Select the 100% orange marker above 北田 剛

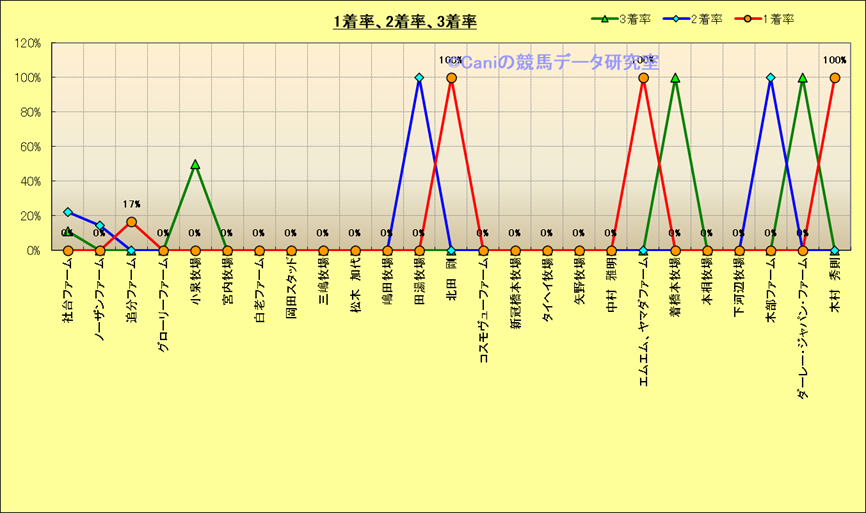pyautogui.click(x=451, y=78)
